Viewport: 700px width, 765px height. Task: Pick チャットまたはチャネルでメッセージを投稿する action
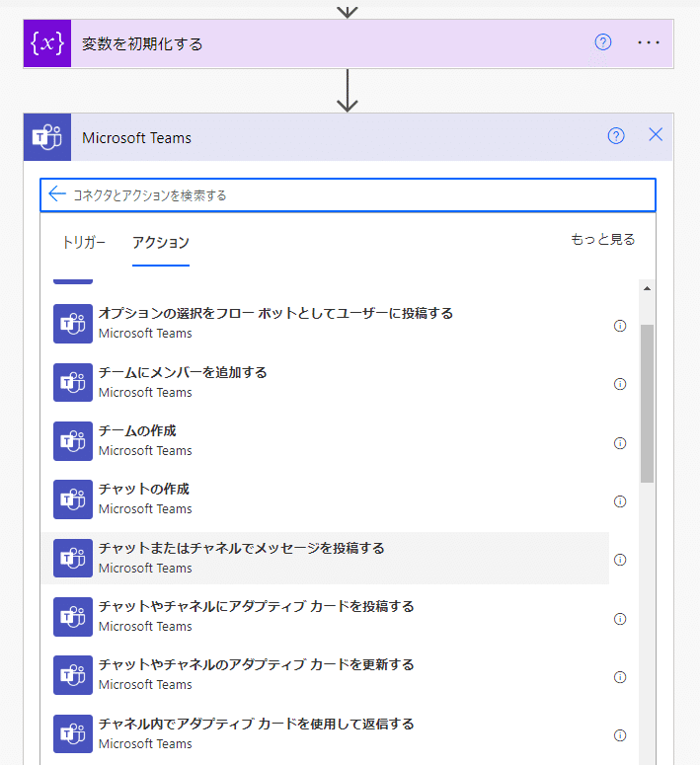(x=241, y=548)
